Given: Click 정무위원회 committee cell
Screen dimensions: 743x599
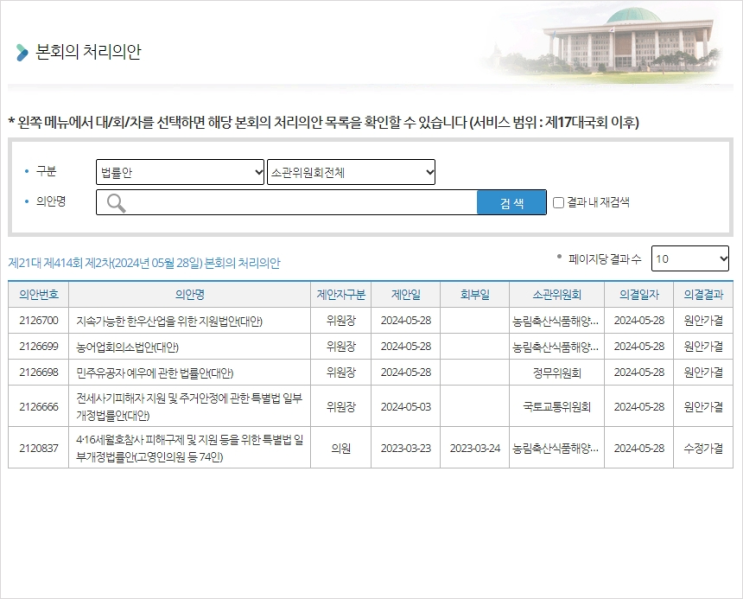Looking at the screenshot, I should [557, 373].
